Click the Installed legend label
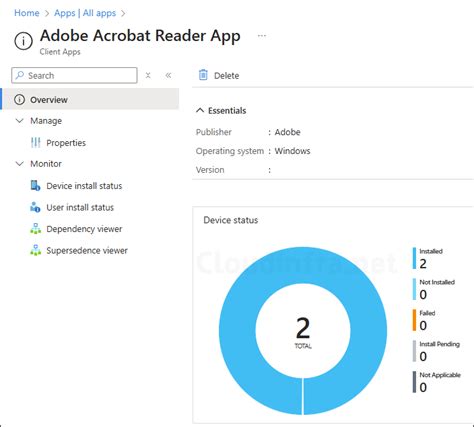 click(x=431, y=251)
